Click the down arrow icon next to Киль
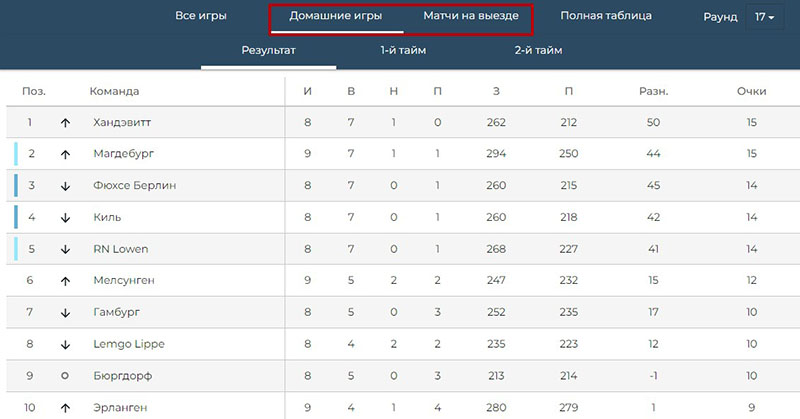 (x=65, y=218)
